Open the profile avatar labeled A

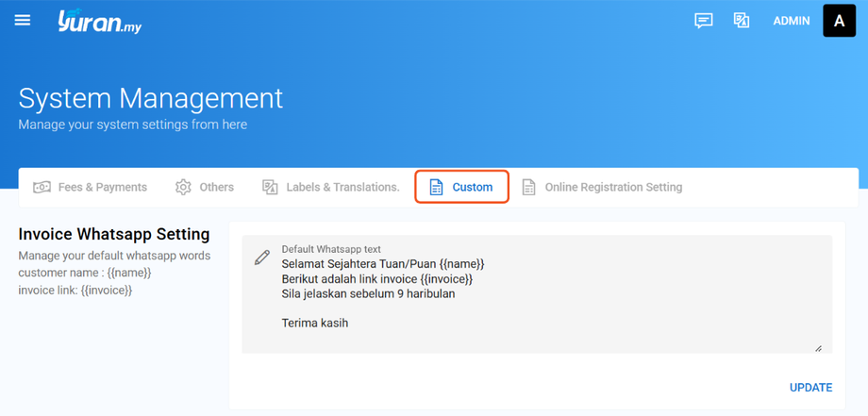pos(839,21)
